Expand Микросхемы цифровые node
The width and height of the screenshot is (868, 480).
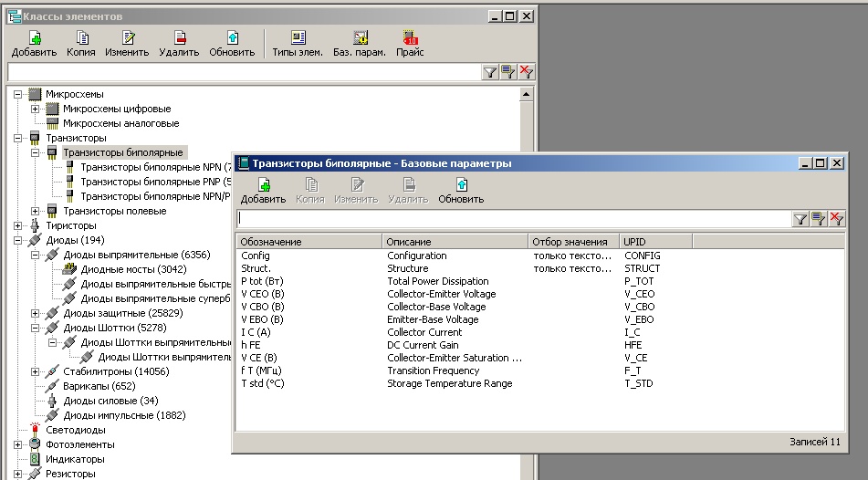point(35,110)
